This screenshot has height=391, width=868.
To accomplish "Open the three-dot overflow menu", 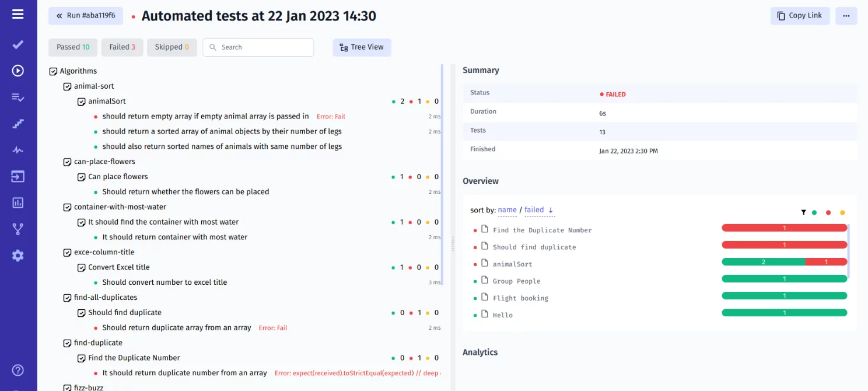I will click(846, 16).
